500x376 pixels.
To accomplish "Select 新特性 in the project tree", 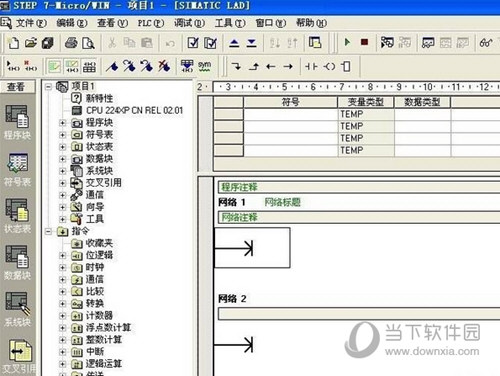I will [100, 98].
